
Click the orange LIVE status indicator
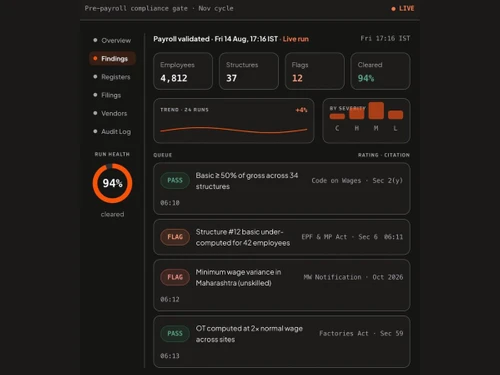click(x=403, y=8)
